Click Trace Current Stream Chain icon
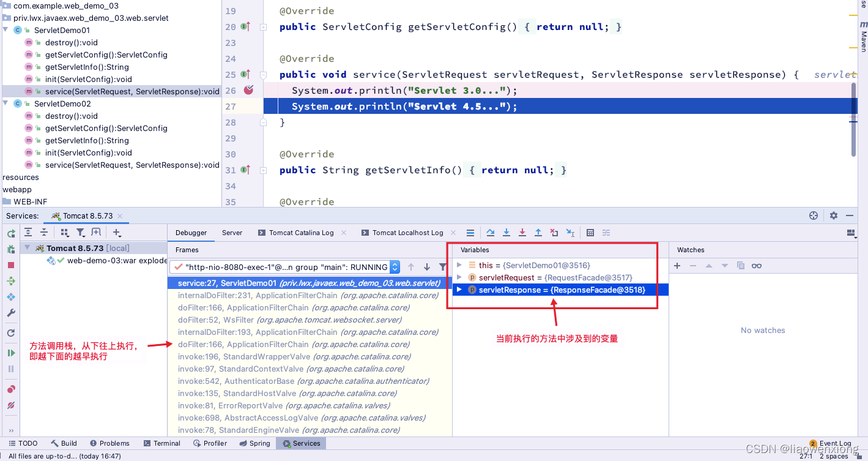This screenshot has height=461, width=868. (x=606, y=233)
